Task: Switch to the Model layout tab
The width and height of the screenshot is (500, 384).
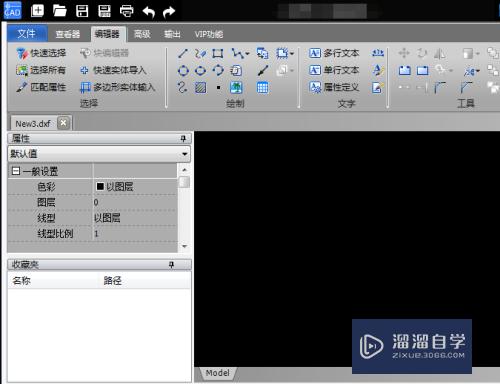Action: (218, 373)
